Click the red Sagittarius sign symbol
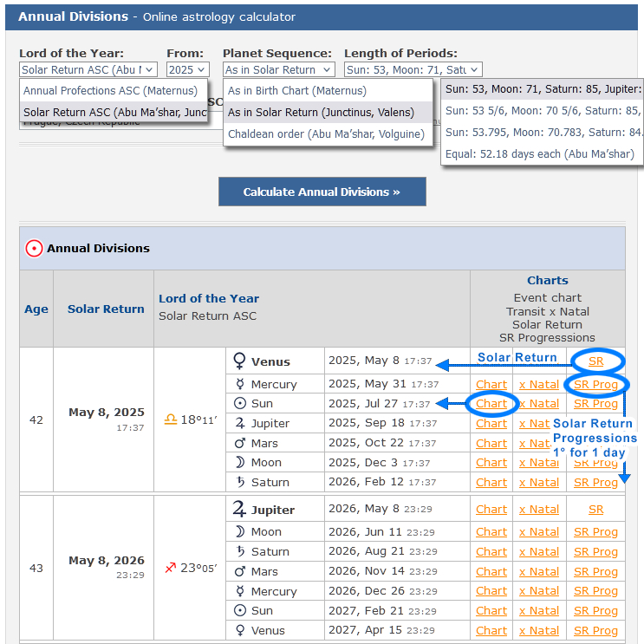 170,569
